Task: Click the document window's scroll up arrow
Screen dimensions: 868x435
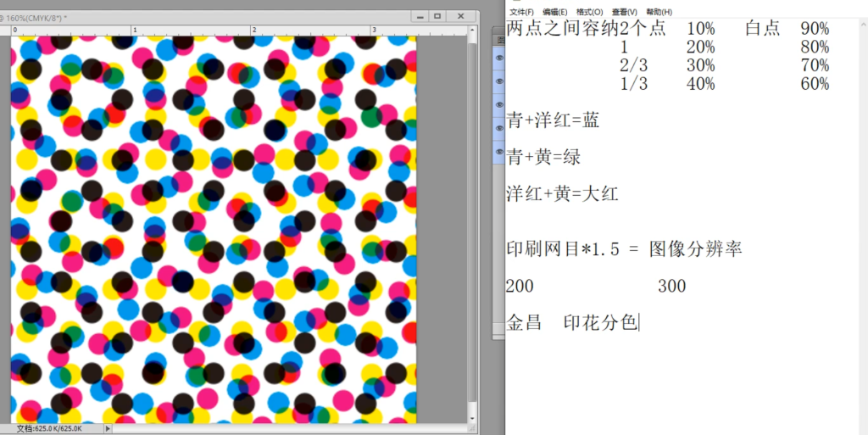Action: pos(472,30)
